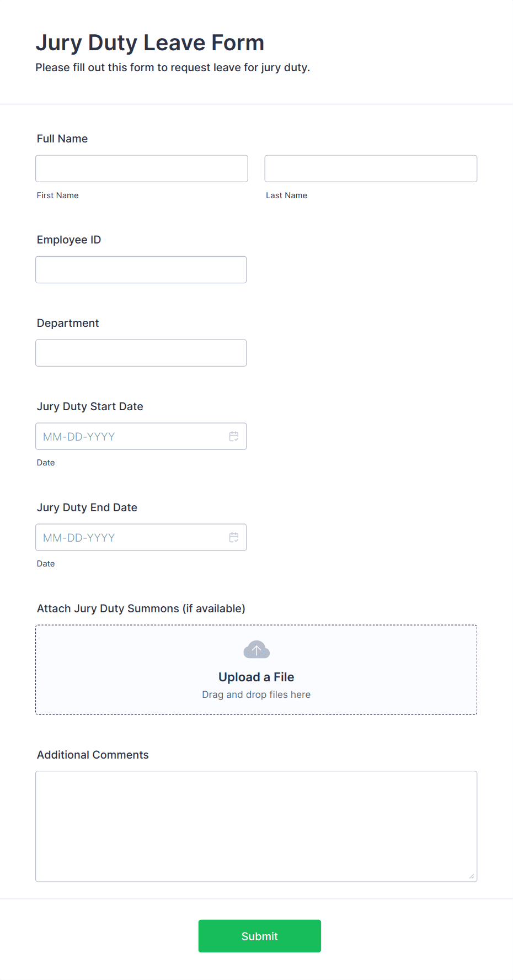Click the Full Name label
This screenshot has height=980, width=513.
coord(62,139)
